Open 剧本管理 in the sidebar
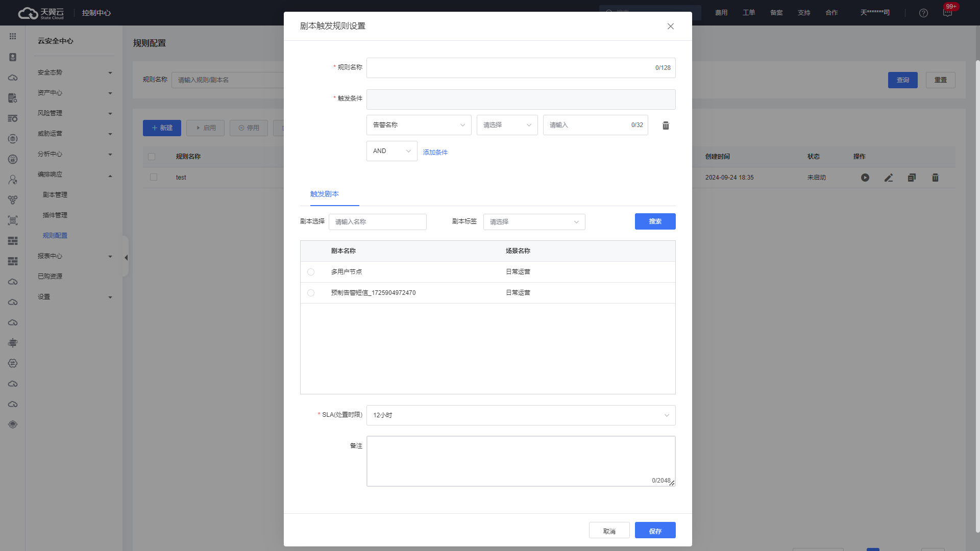The height and width of the screenshot is (551, 980). click(x=55, y=195)
